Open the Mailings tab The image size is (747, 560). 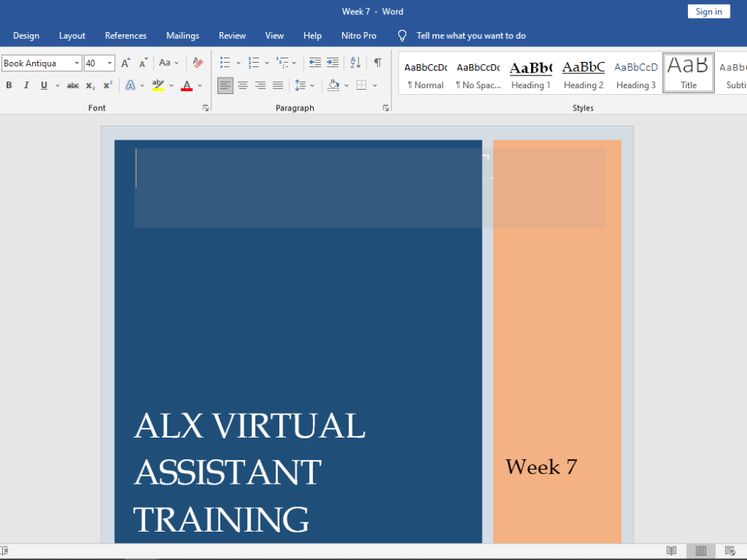coord(182,36)
